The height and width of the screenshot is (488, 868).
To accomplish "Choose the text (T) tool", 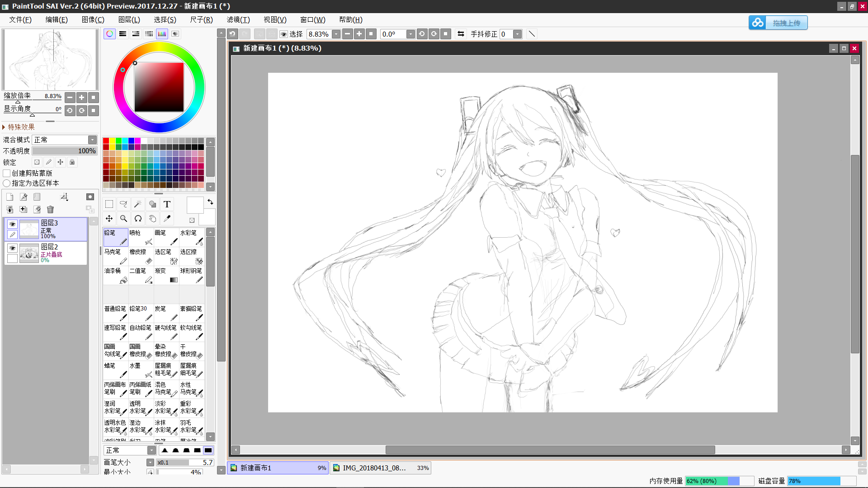I will pos(167,204).
